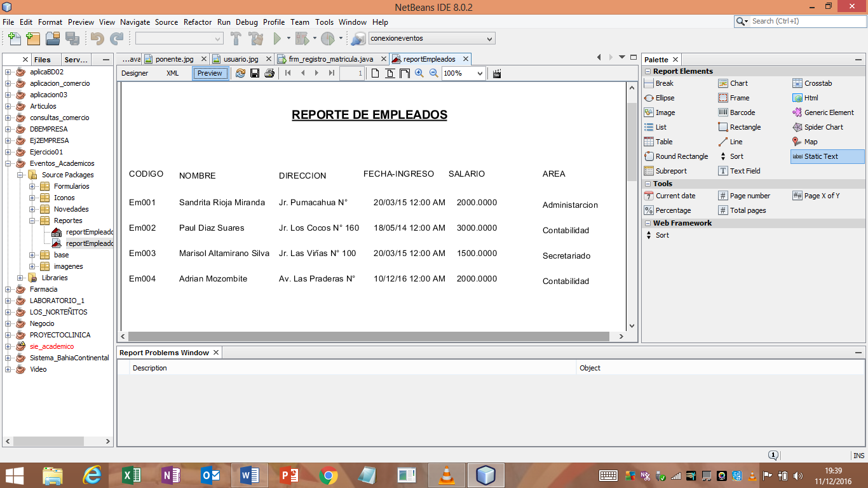
Task: Print the previewed report
Action: 269,73
